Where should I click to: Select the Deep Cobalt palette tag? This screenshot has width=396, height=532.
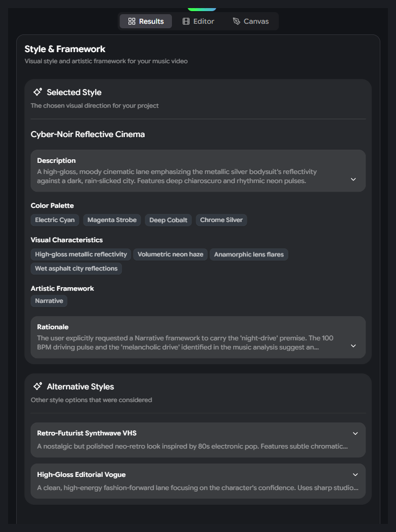point(168,220)
